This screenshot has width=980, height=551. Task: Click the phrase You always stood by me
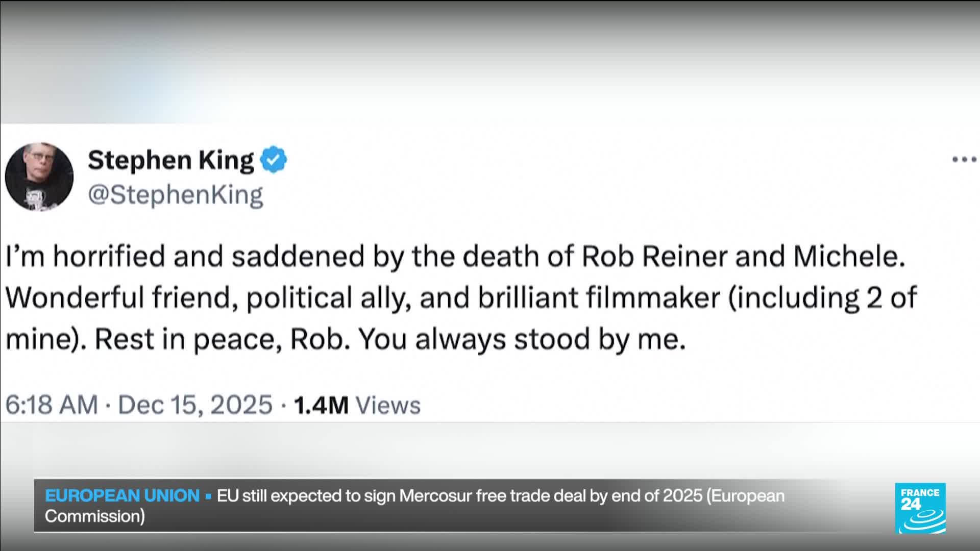[522, 339]
